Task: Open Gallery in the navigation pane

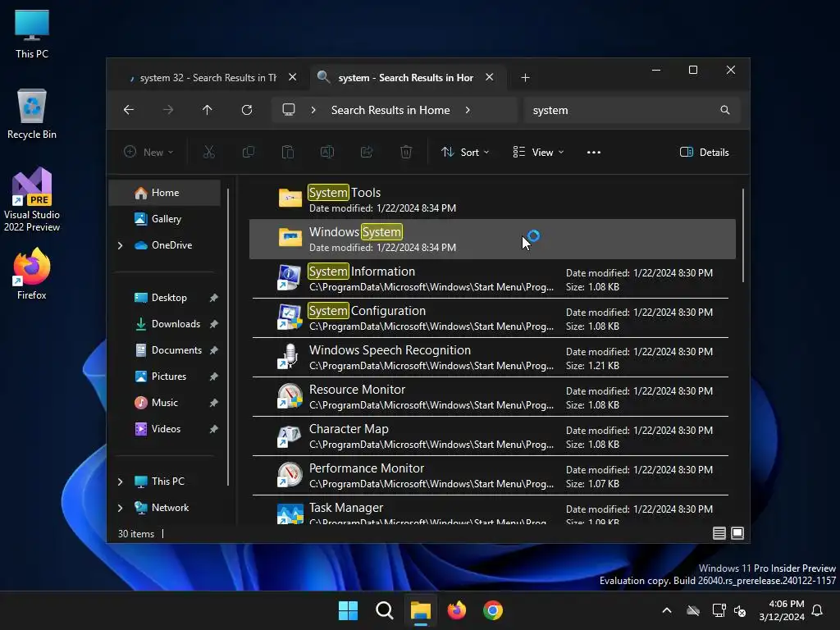Action: pos(164,219)
